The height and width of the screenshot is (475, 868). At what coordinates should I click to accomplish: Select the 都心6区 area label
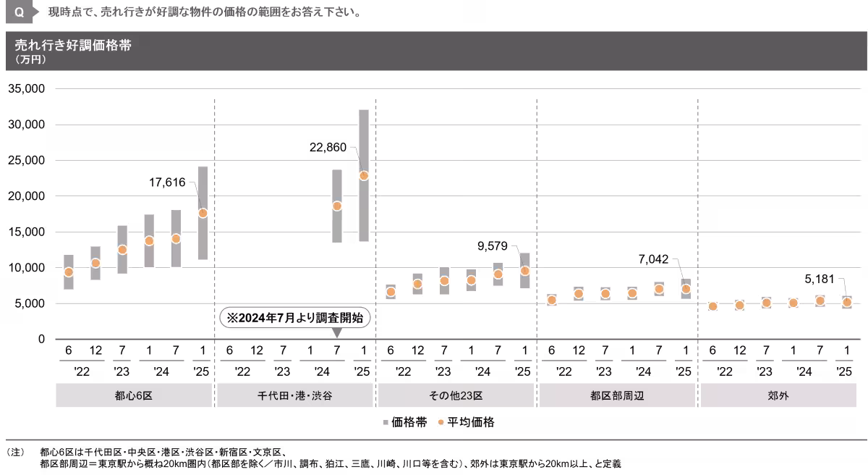134,396
